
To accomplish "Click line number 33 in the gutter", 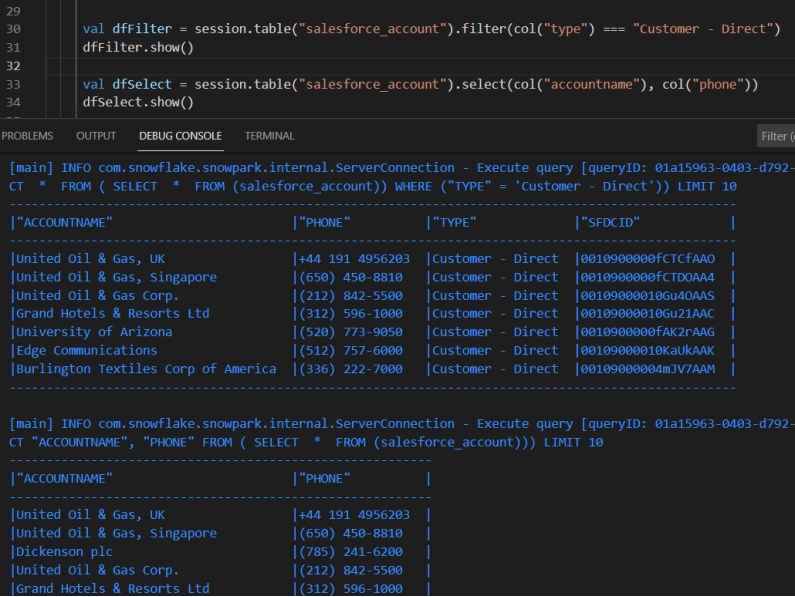I will pos(13,84).
